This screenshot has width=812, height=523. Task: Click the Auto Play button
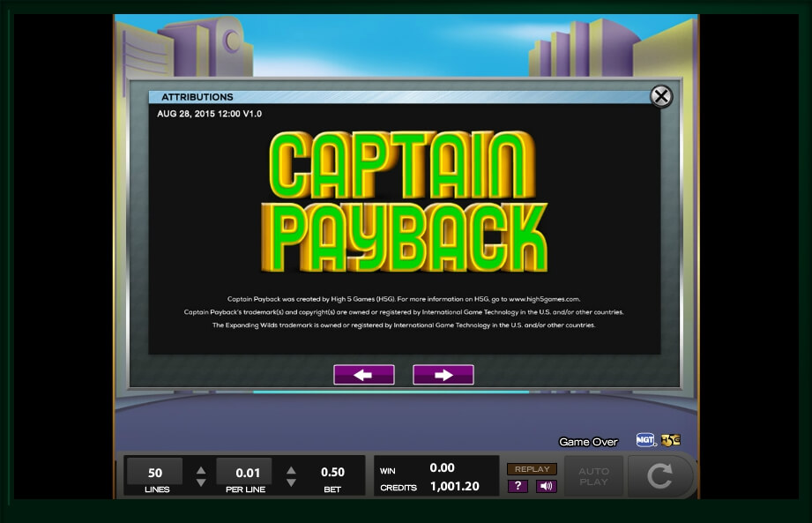tap(593, 476)
